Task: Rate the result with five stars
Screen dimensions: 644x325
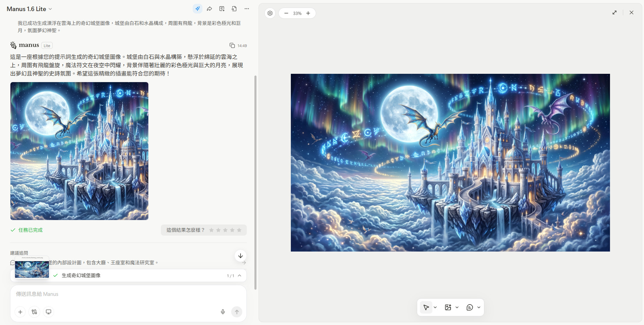Action: (x=239, y=230)
